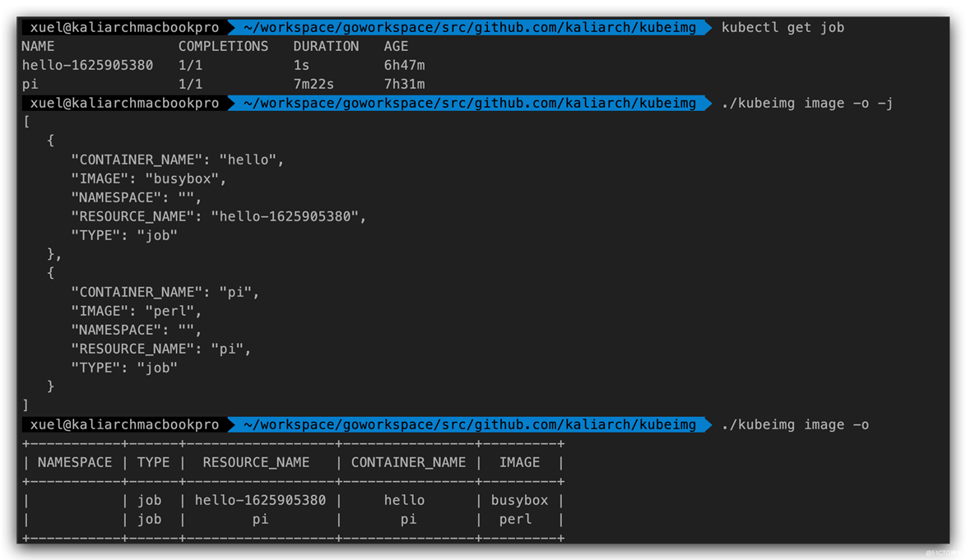Image resolution: width=966 pixels, height=560 pixels.
Task: Click the AGE value 7h31m
Action: (x=404, y=85)
